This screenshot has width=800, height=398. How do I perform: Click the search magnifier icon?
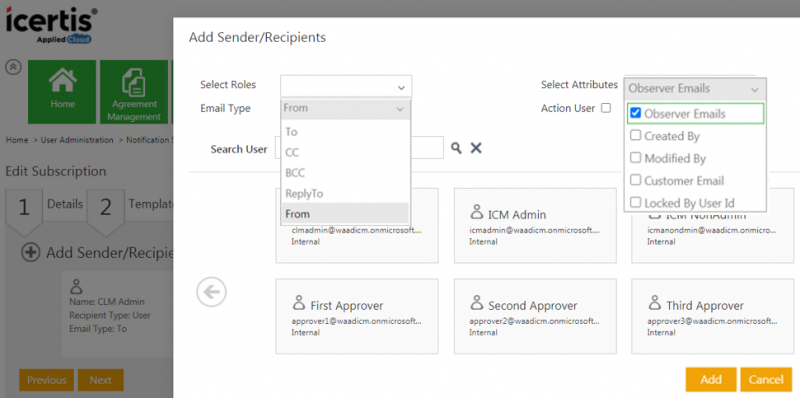tap(456, 148)
